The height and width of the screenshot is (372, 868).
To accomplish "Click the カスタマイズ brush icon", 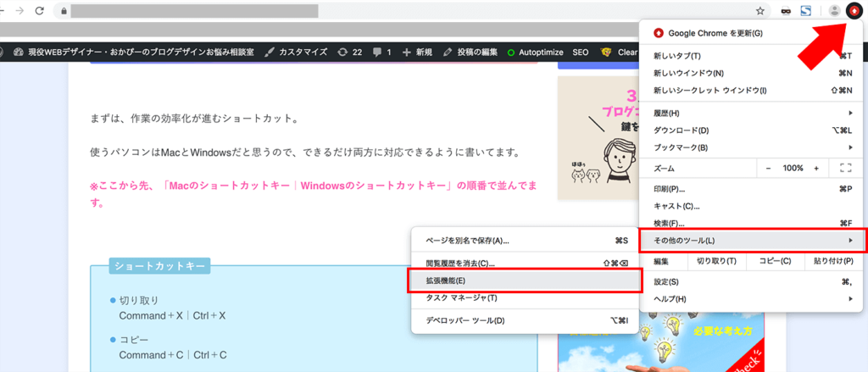I will [x=269, y=52].
